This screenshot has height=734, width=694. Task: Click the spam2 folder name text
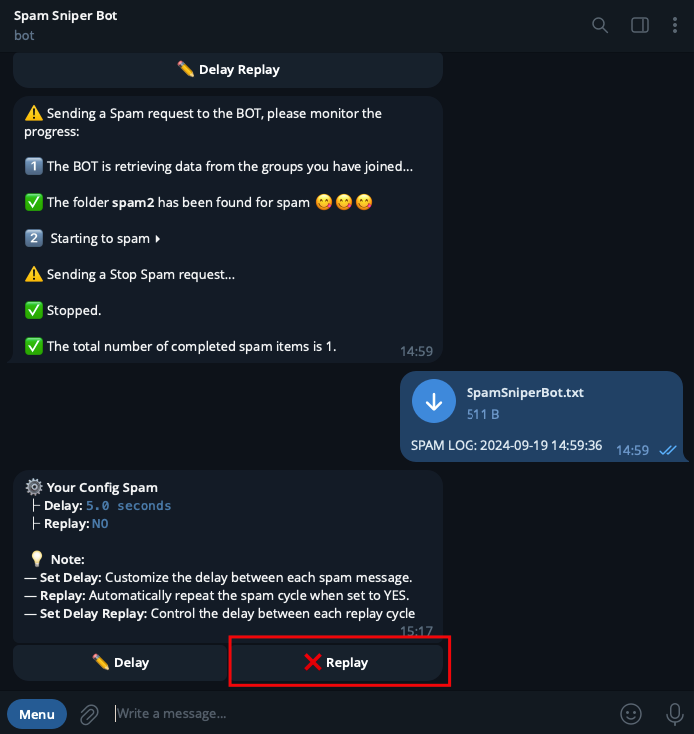tap(133, 203)
